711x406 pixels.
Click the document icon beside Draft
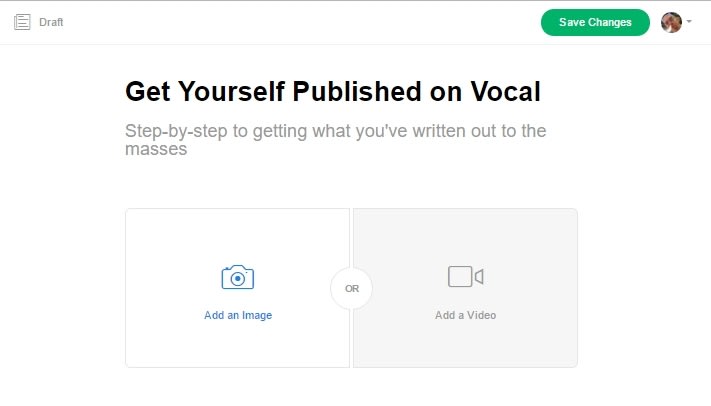(x=22, y=22)
